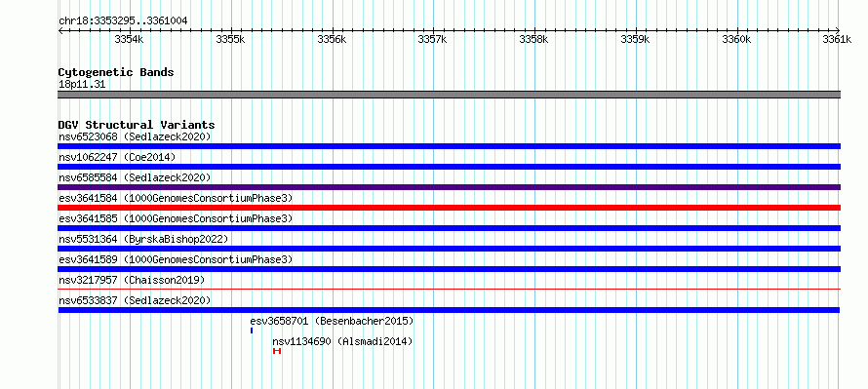Select the gray 18p11.31 cytogenetic band bar
The height and width of the screenshot is (389, 868).
tap(449, 95)
